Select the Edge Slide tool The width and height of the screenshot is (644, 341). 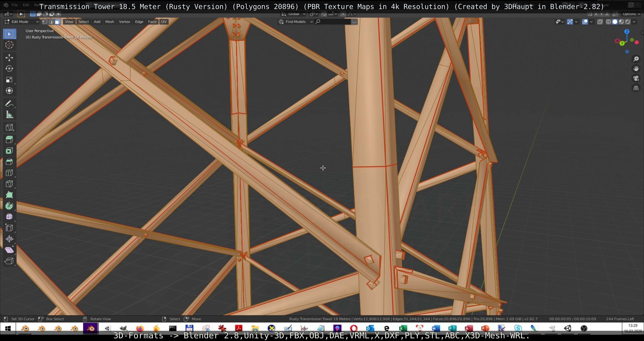pos(10,228)
